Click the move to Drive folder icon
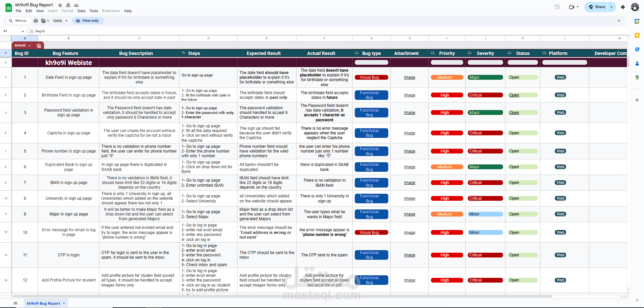644x308 pixels. 68,5
